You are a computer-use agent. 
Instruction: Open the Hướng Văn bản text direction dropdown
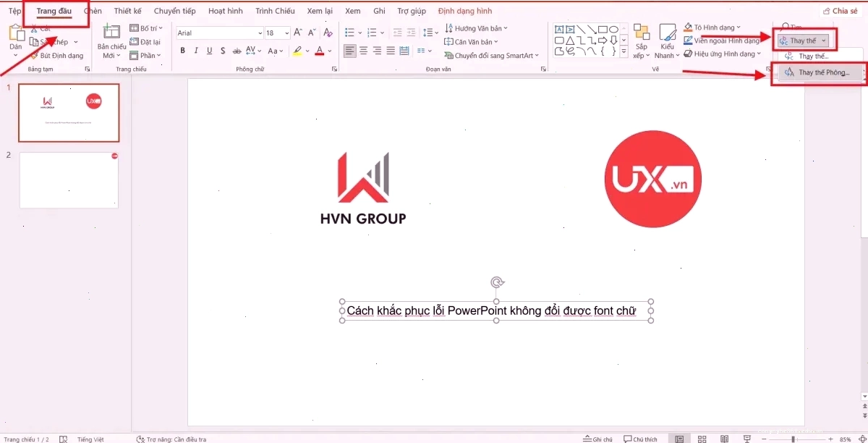tap(476, 28)
